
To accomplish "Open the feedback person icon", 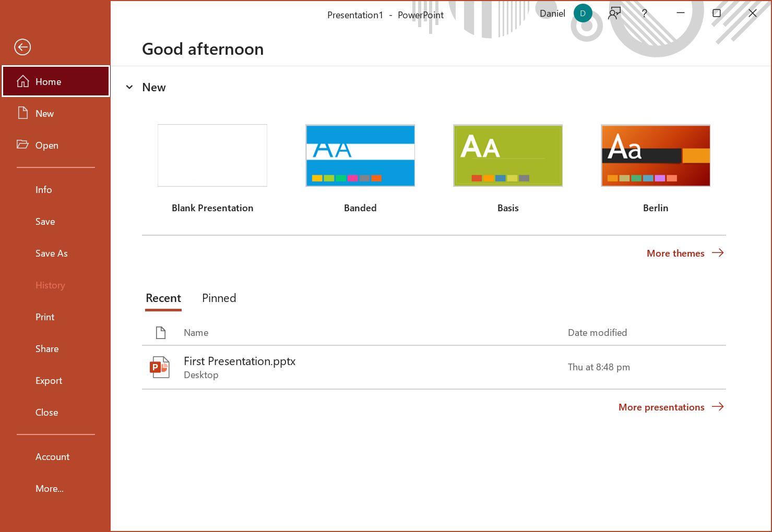I will tap(614, 14).
